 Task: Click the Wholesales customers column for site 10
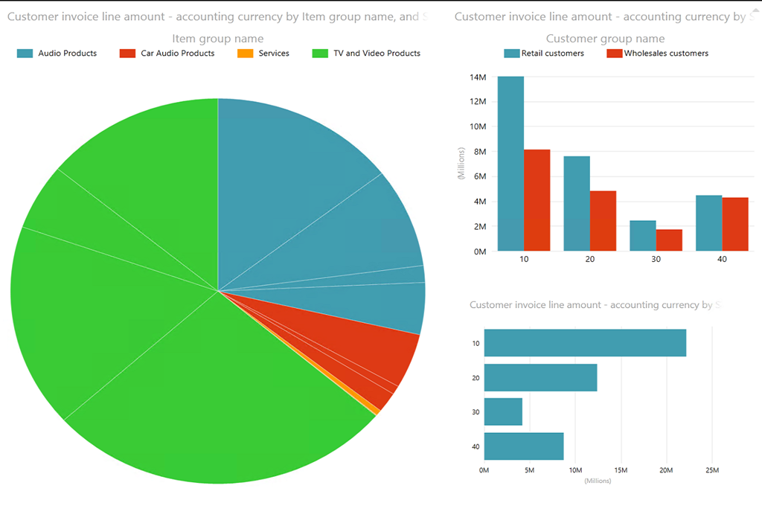click(x=537, y=201)
